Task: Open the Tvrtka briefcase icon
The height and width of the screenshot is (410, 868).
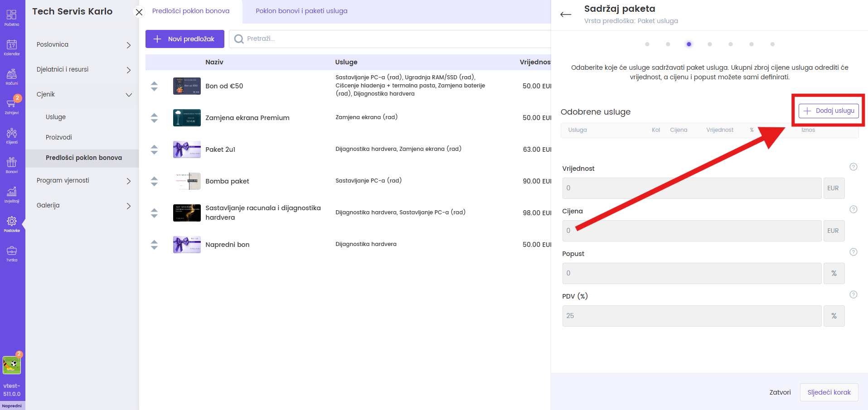Action: tap(12, 253)
